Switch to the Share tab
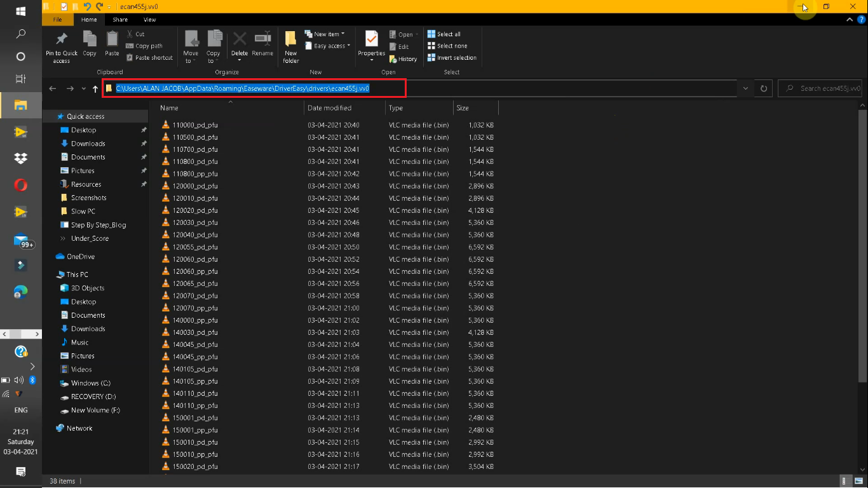 pos(119,19)
